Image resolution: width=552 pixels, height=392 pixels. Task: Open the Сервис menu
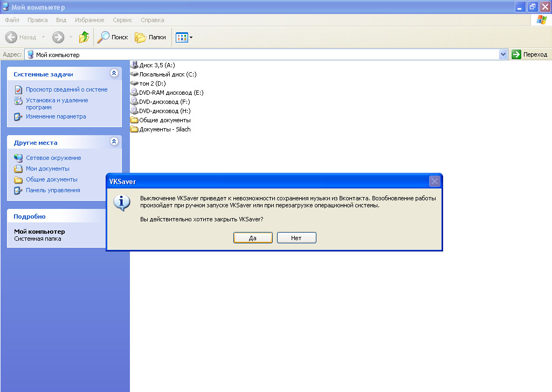[x=122, y=20]
